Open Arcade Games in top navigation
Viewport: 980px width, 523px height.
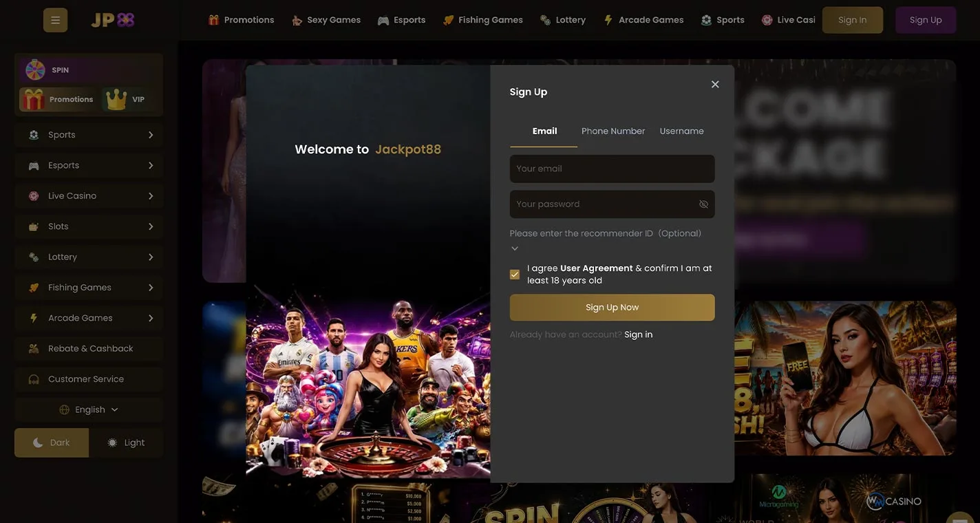point(643,20)
